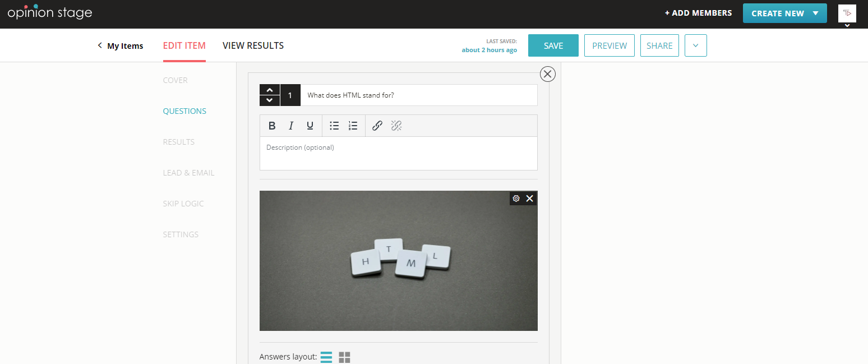868x364 pixels.
Task: Apply underline formatting in description toolbar
Action: [310, 126]
